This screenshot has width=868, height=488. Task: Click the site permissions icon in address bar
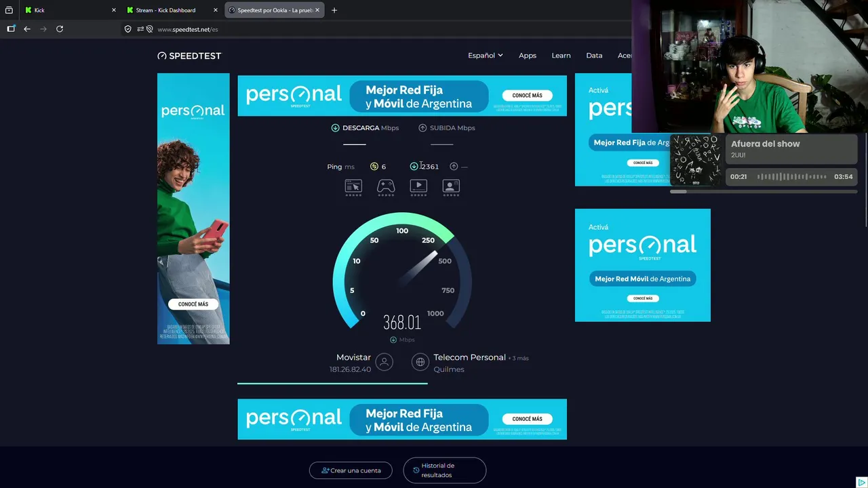pyautogui.click(x=140, y=29)
